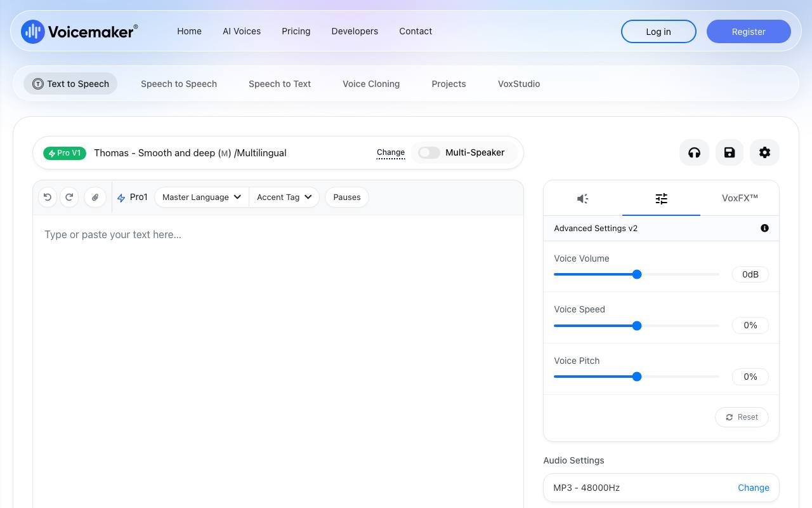
Task: Click the Pauses button
Action: pyautogui.click(x=347, y=197)
